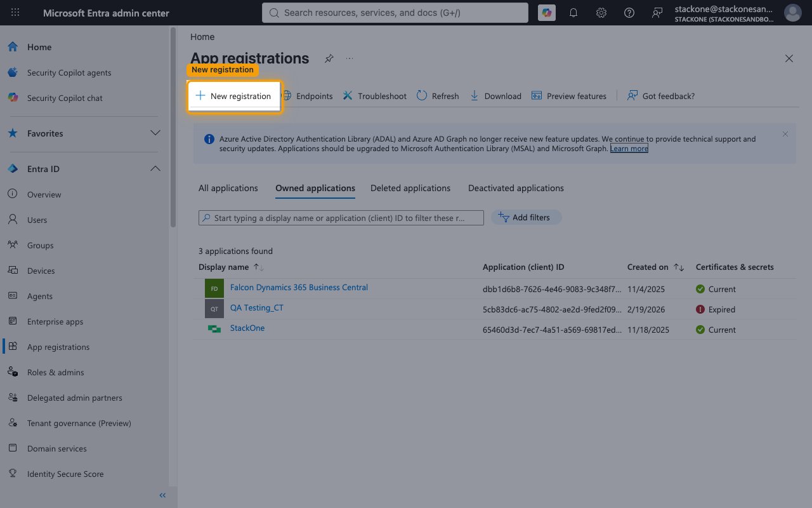
Task: Click the QT app icon
Action: (x=214, y=309)
